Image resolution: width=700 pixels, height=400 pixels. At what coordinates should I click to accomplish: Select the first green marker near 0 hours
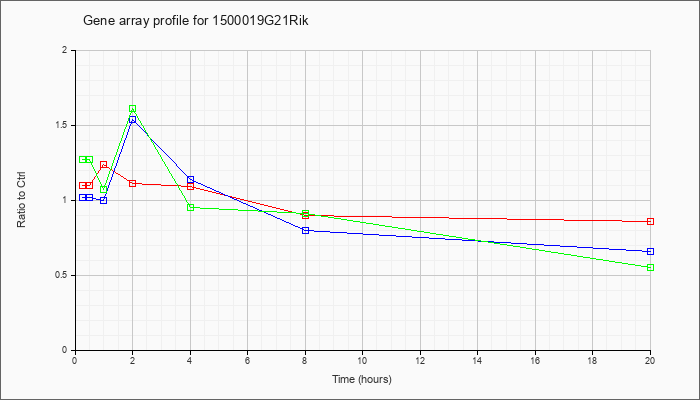tap(83, 159)
